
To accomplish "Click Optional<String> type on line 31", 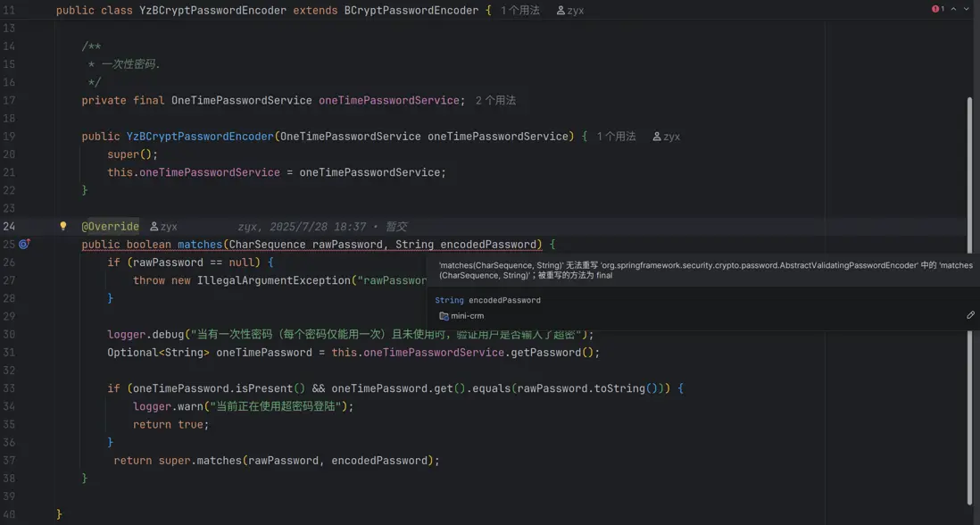I will point(159,353).
